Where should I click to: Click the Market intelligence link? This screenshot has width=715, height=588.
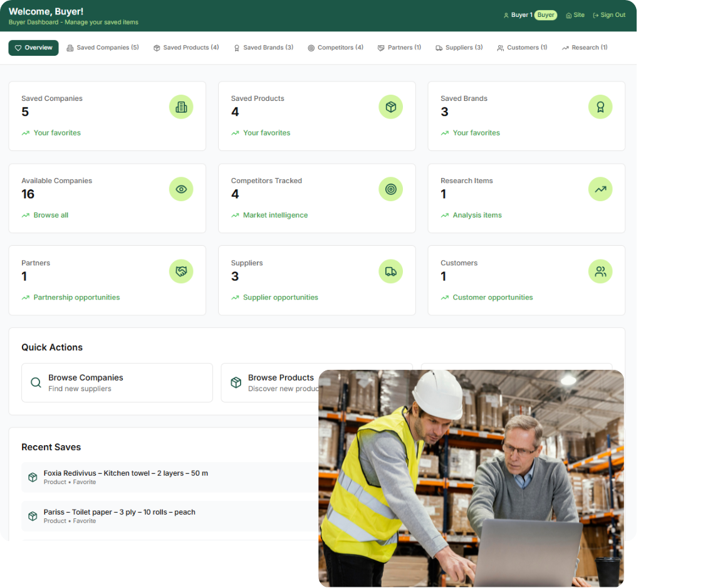(276, 215)
